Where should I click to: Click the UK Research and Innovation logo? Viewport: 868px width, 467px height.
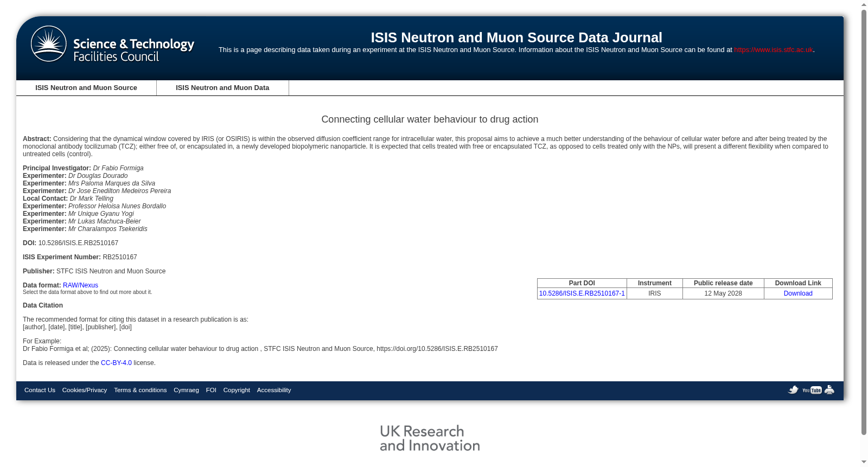pos(430,438)
